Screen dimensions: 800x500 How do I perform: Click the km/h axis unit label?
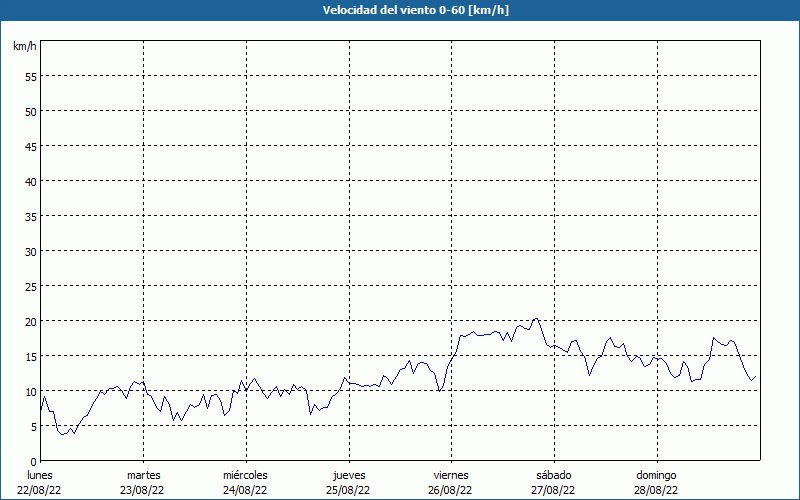[x=25, y=46]
